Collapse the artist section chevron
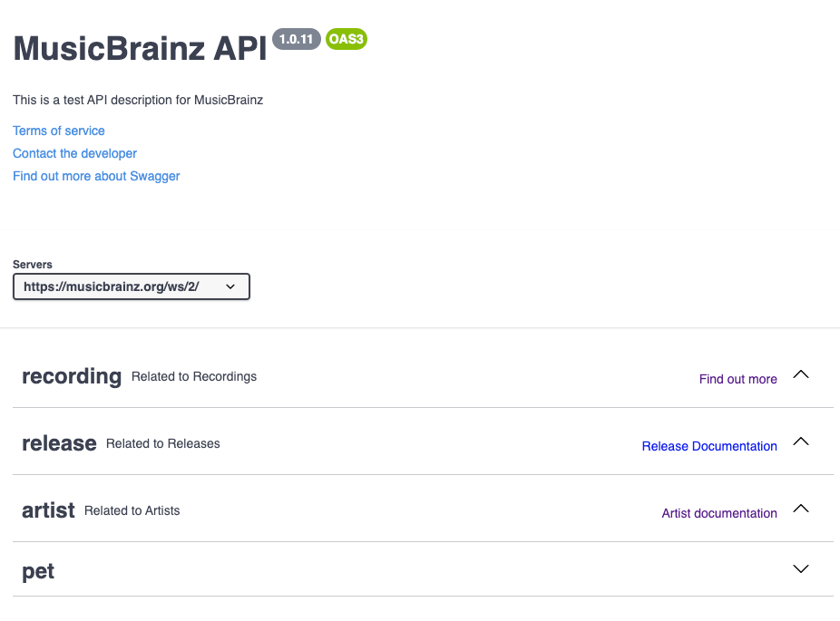Image resolution: width=840 pixels, height=621 pixels. coord(800,508)
